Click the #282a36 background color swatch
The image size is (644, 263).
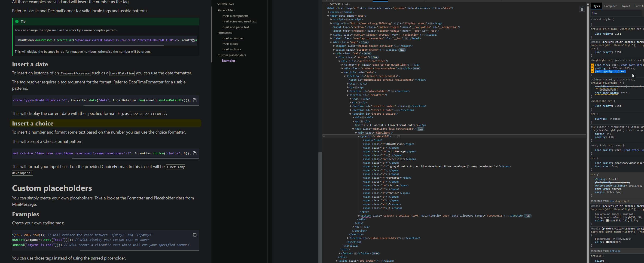click(x=617, y=239)
